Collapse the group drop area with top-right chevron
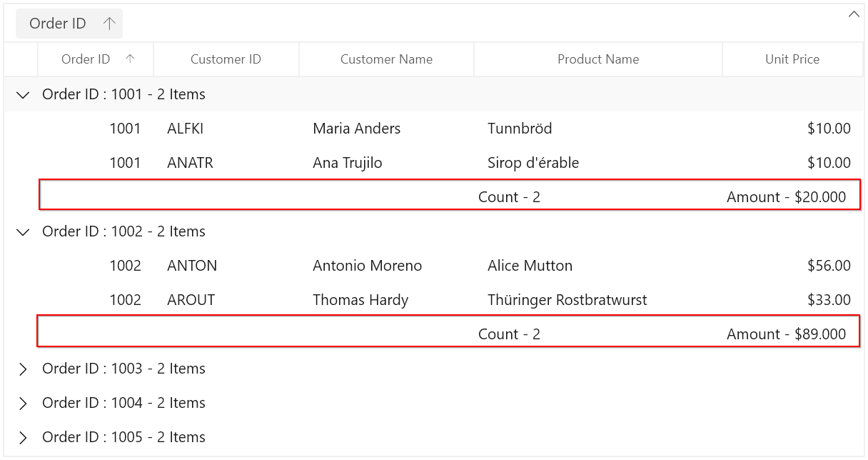The image size is (868, 460). pyautogui.click(x=854, y=14)
